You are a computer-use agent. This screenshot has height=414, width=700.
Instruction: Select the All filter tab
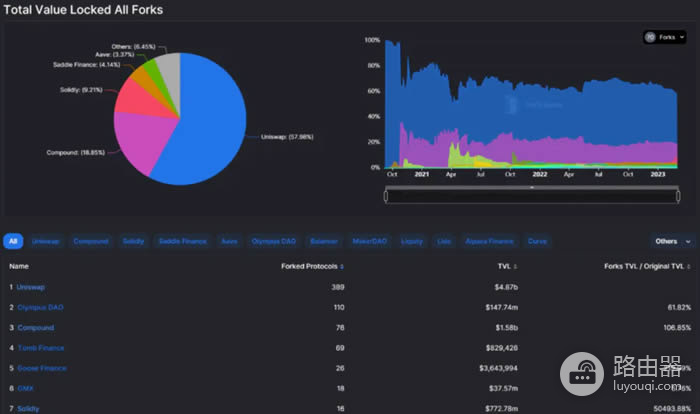pyautogui.click(x=13, y=241)
